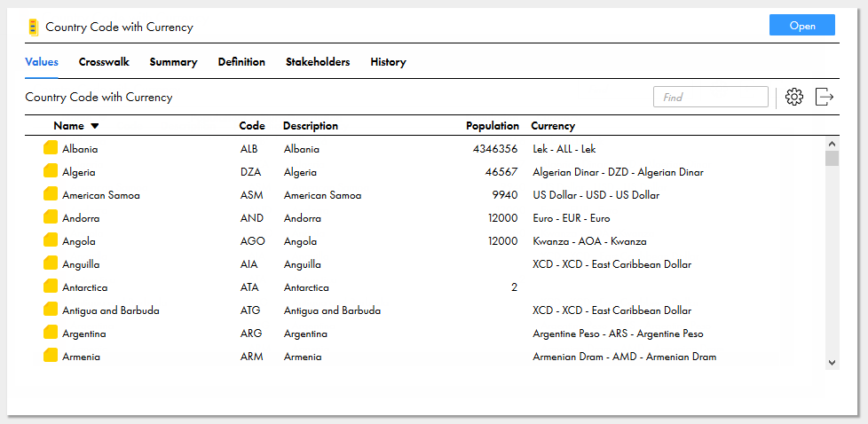
Task: Click population value 4346356
Action: click(495, 149)
